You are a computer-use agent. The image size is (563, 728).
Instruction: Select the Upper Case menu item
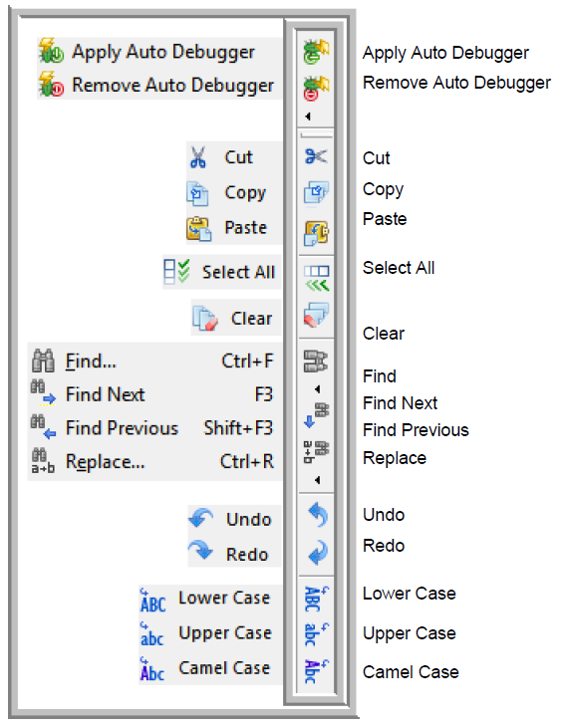(x=210, y=633)
